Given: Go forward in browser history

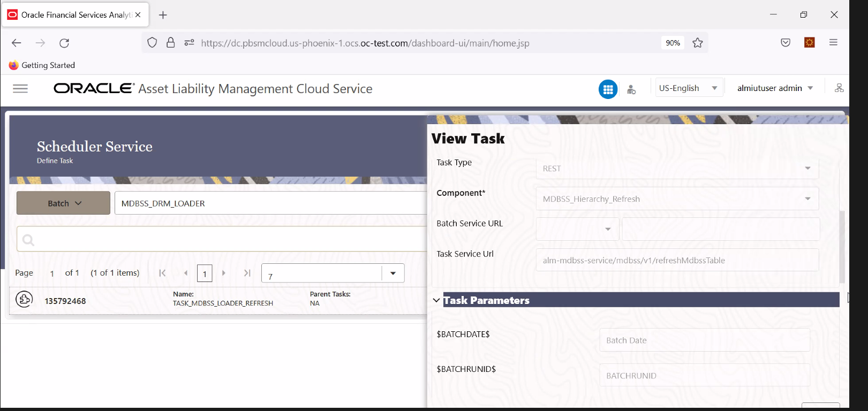Looking at the screenshot, I should (40, 43).
